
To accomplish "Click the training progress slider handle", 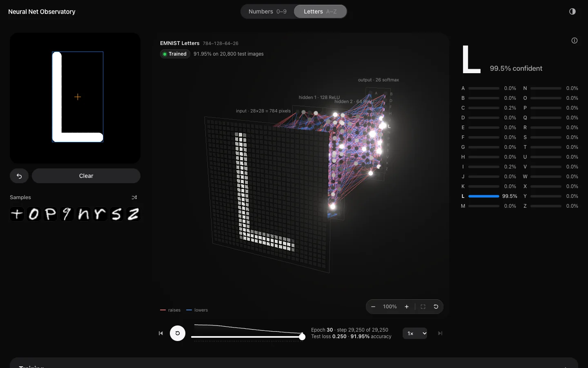I will point(302,337).
